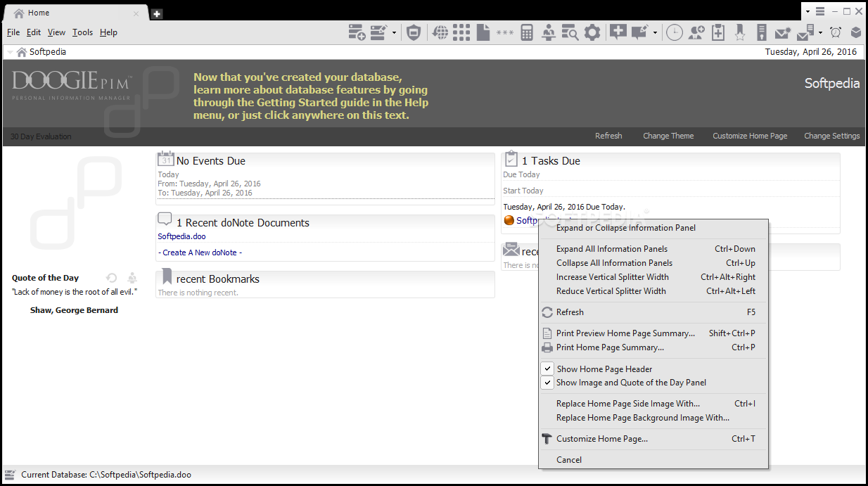Click the alarm clock toolbar icon
The image size is (868, 486).
[x=836, y=32]
